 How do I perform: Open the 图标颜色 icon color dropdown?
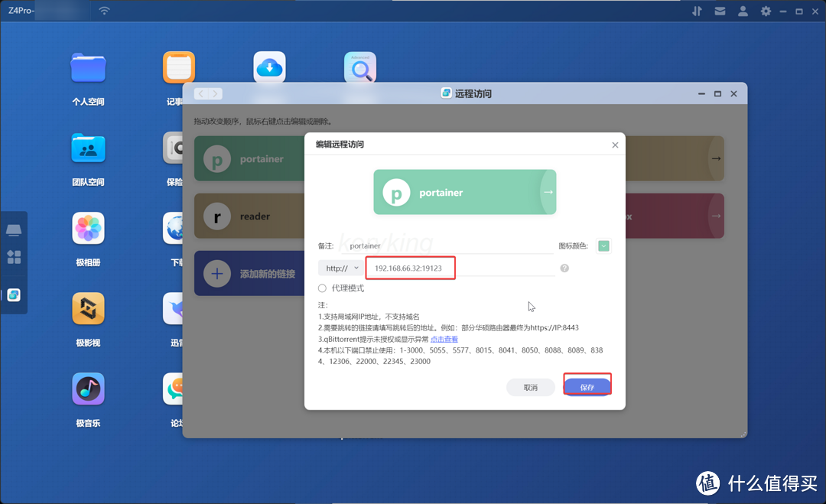[x=603, y=245]
